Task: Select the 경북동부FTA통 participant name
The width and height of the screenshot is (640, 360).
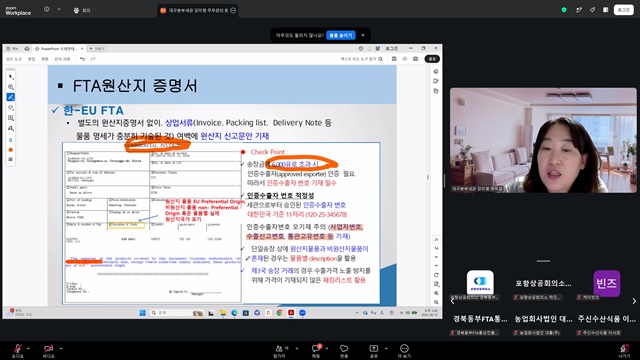Action: pyautogui.click(x=480, y=319)
